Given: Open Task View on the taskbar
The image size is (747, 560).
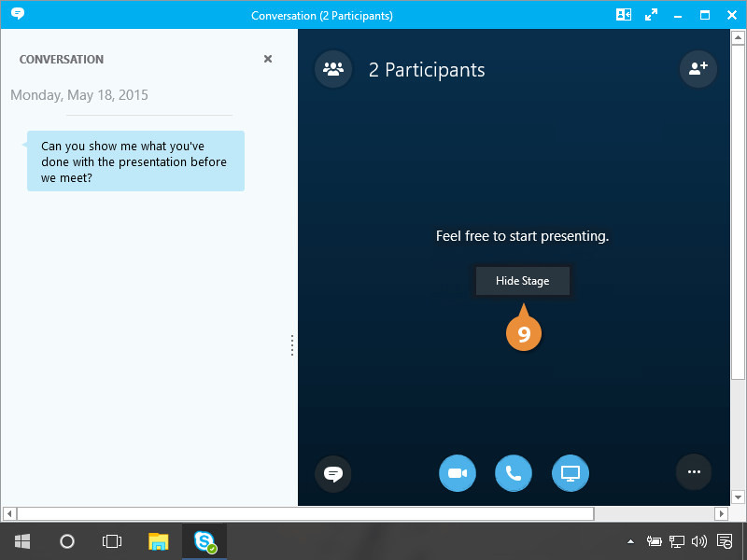Looking at the screenshot, I should click(x=112, y=541).
